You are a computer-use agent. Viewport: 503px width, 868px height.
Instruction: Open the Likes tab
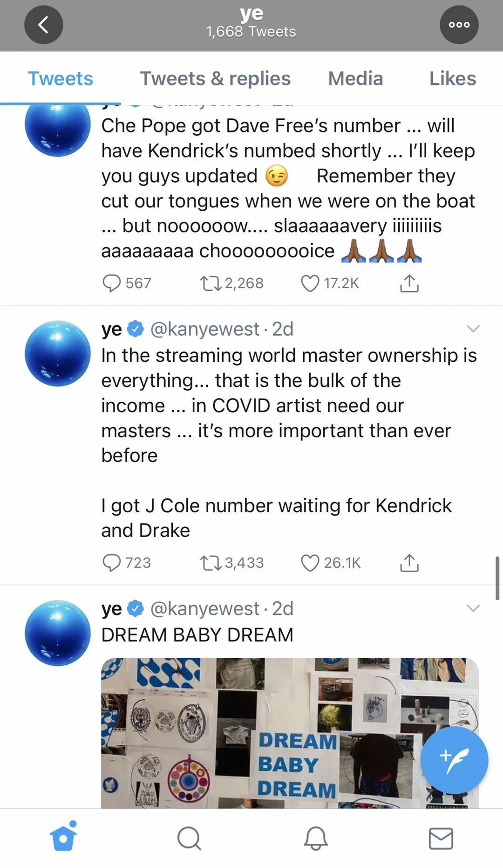[x=452, y=78]
